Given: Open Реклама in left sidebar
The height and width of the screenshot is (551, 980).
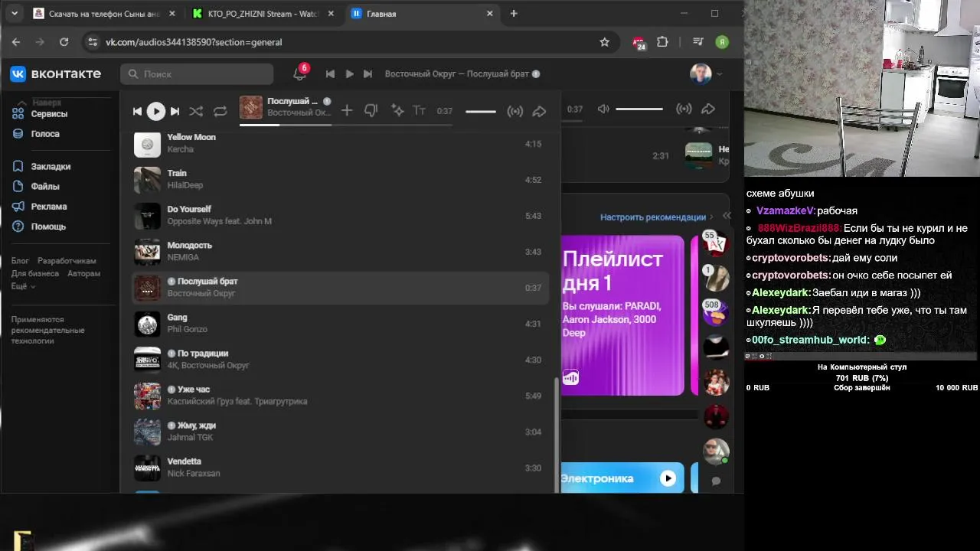Looking at the screenshot, I should tap(49, 207).
